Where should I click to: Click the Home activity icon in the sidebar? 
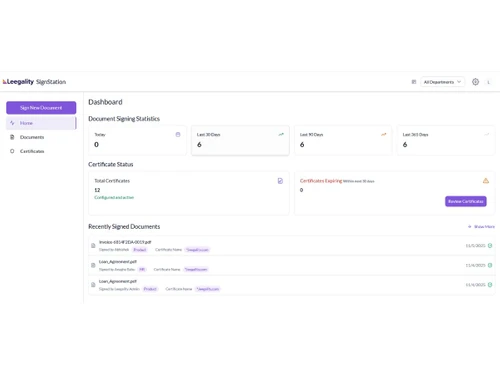point(12,123)
